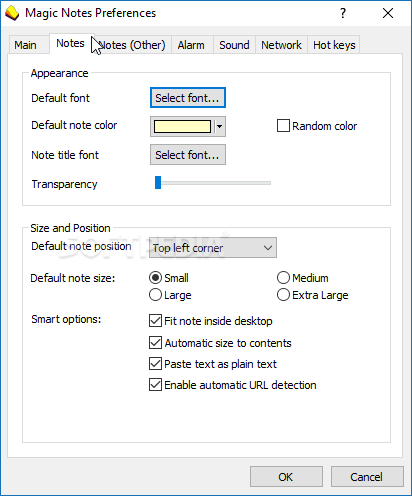The width and height of the screenshot is (412, 496).
Task: Click Select font for Note title font
Action: (188, 155)
